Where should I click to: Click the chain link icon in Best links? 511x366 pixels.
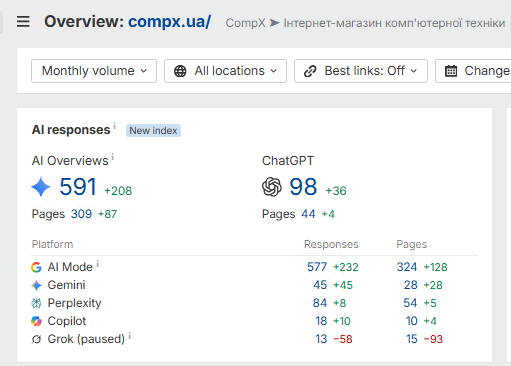(310, 71)
